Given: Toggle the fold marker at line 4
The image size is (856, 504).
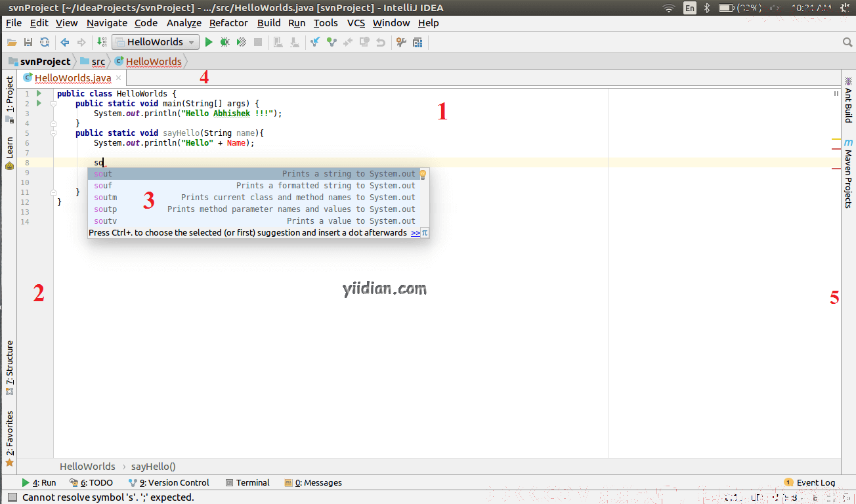Looking at the screenshot, I should (x=53, y=123).
